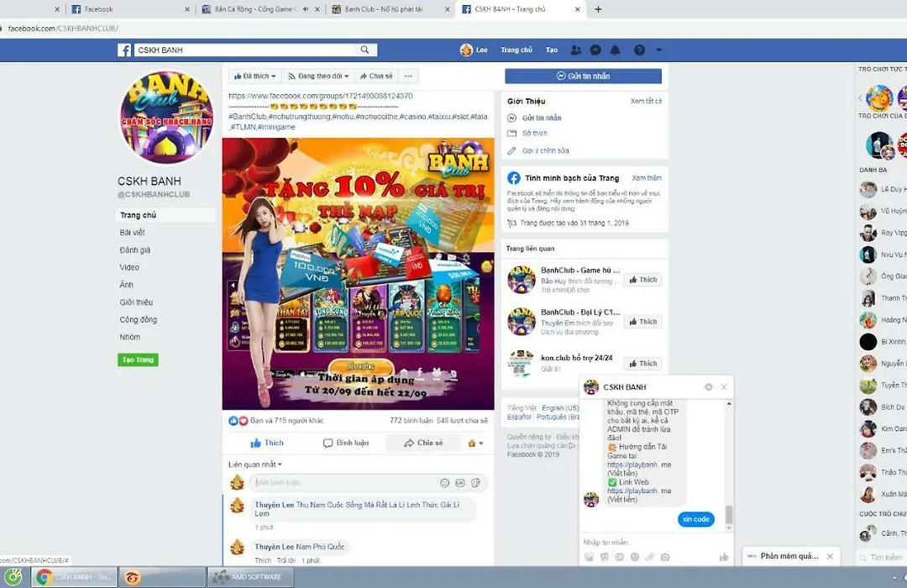
Task: Click the Thích button under the post
Action: [267, 443]
